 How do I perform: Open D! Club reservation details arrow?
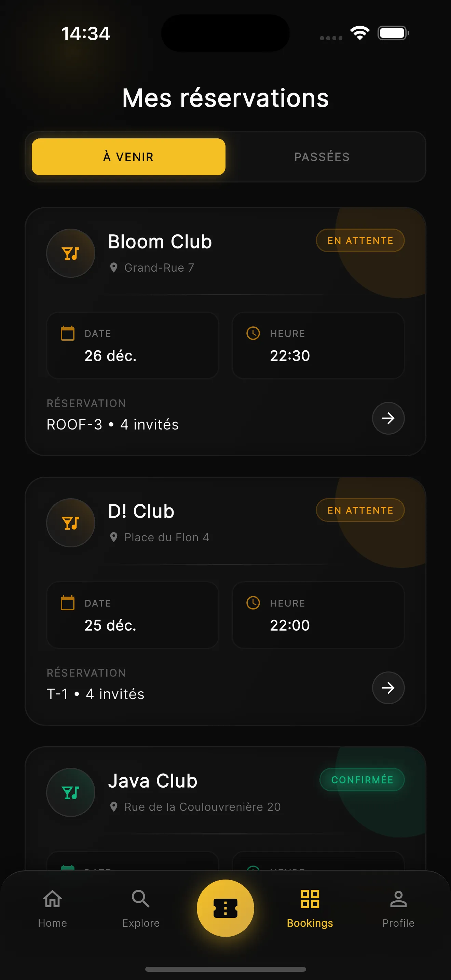[x=388, y=688]
